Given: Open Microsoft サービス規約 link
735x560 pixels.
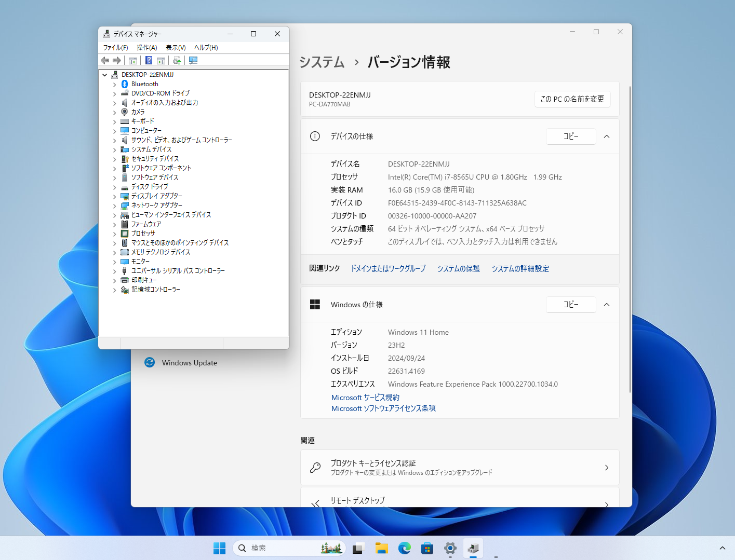Looking at the screenshot, I should [366, 397].
